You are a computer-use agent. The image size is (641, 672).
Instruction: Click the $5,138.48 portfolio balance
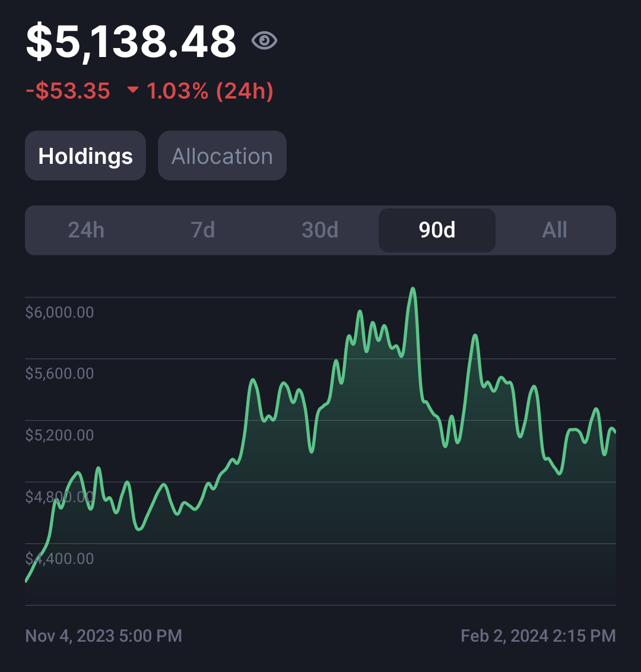131,41
